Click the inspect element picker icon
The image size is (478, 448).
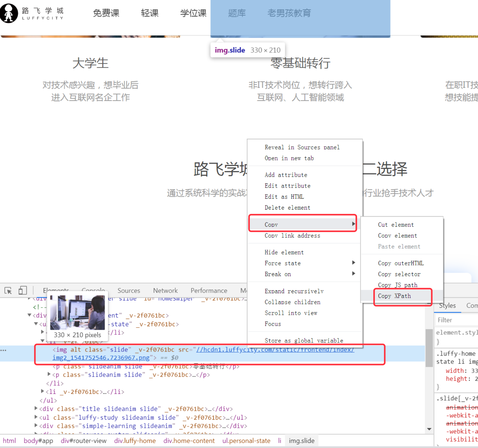click(x=8, y=291)
